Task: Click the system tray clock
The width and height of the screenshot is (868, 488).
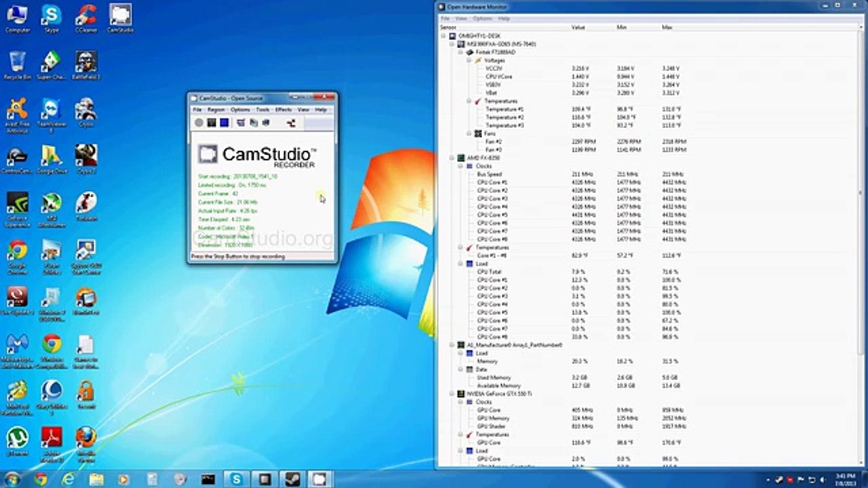Action: (846, 479)
